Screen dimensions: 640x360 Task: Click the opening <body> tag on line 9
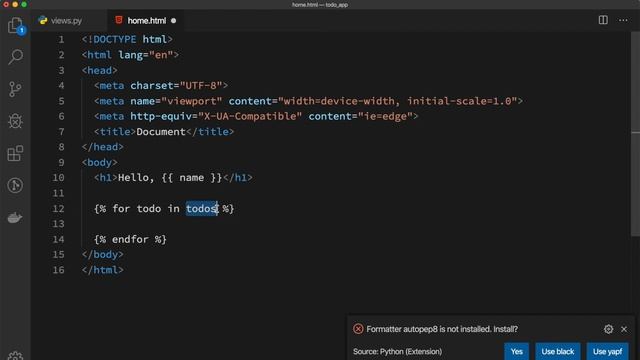[100, 162]
